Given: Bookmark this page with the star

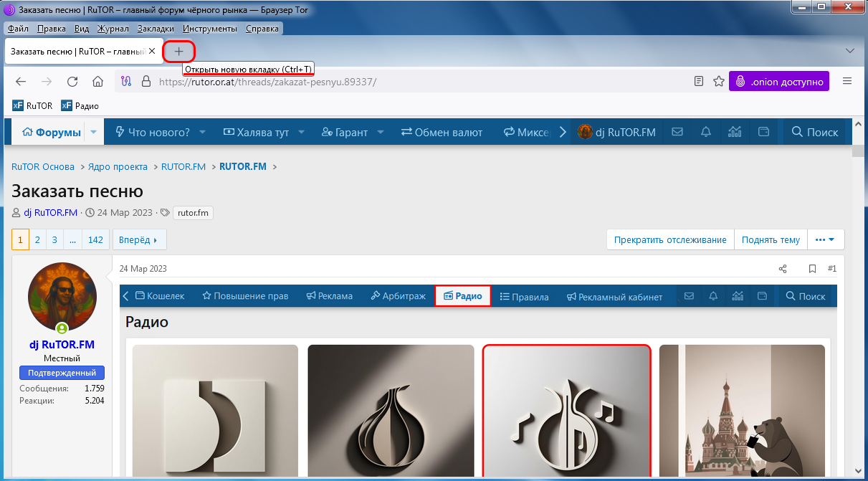Looking at the screenshot, I should 718,82.
